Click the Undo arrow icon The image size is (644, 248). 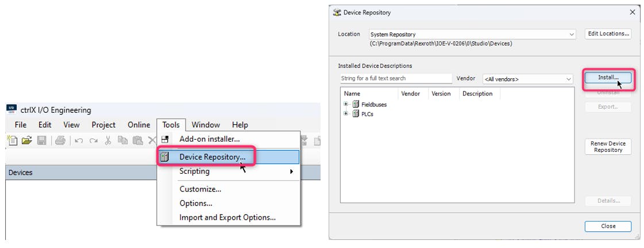[79, 140]
